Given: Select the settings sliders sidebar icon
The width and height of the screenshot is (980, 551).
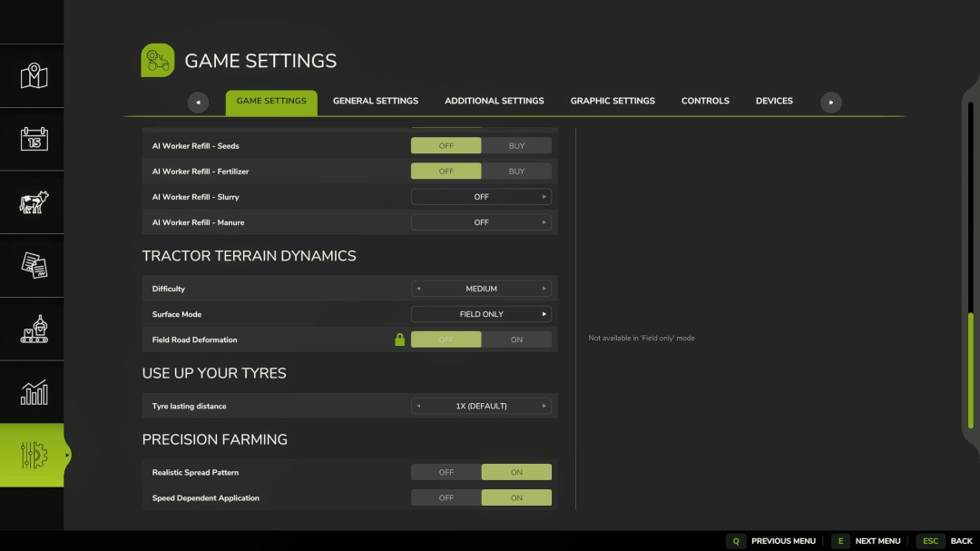Looking at the screenshot, I should coord(34,456).
